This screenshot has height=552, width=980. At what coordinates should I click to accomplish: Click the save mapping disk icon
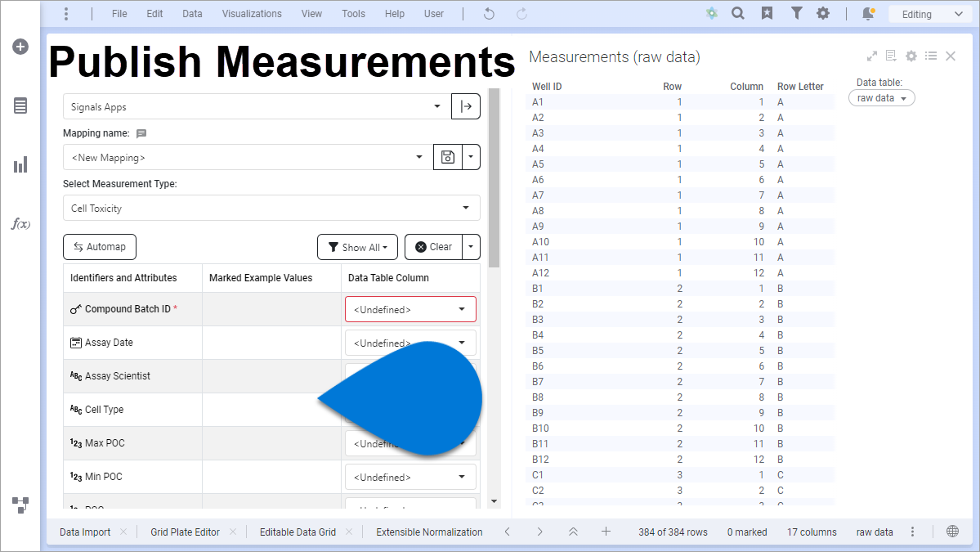448,157
